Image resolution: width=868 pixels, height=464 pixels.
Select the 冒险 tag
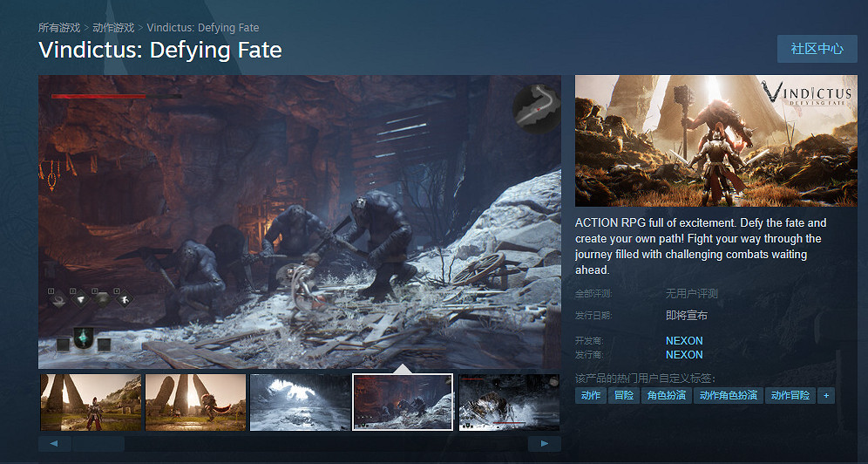(x=624, y=396)
